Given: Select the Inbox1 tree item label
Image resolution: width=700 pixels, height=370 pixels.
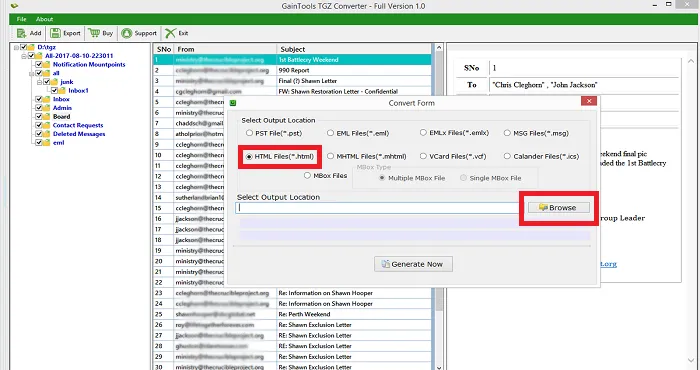Looking at the screenshot, I should pyautogui.click(x=78, y=91).
